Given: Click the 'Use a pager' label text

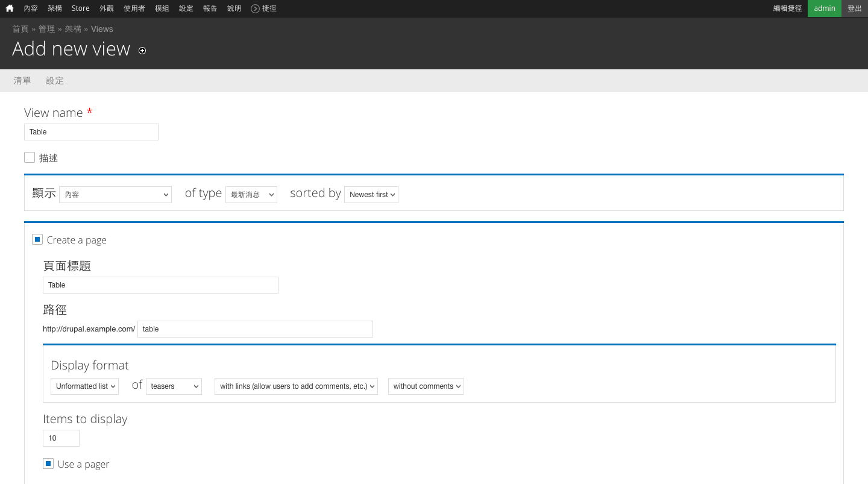Looking at the screenshot, I should click(x=83, y=464).
